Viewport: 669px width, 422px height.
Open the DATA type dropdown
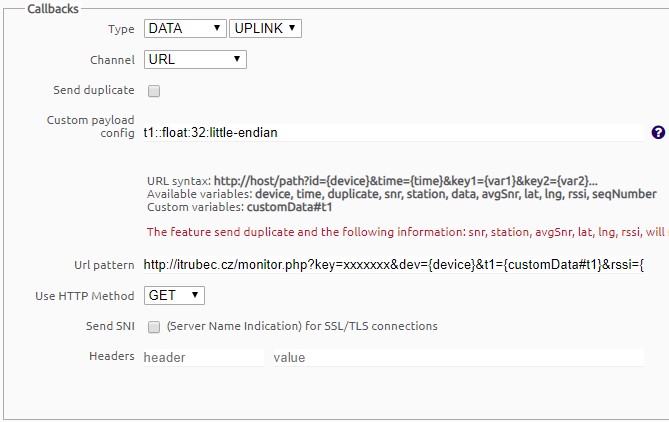[184, 29]
